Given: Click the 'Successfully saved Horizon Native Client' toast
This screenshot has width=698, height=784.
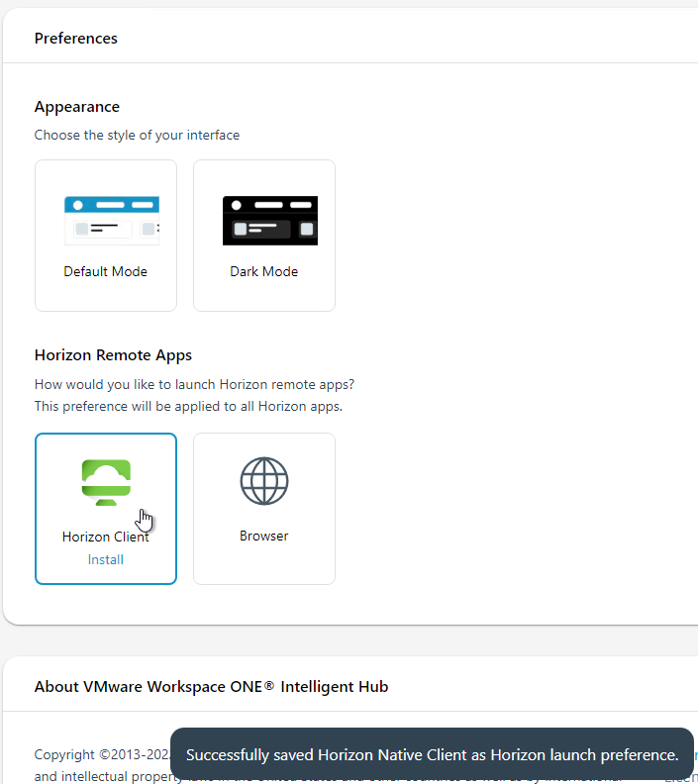Looking at the screenshot, I should [x=432, y=754].
